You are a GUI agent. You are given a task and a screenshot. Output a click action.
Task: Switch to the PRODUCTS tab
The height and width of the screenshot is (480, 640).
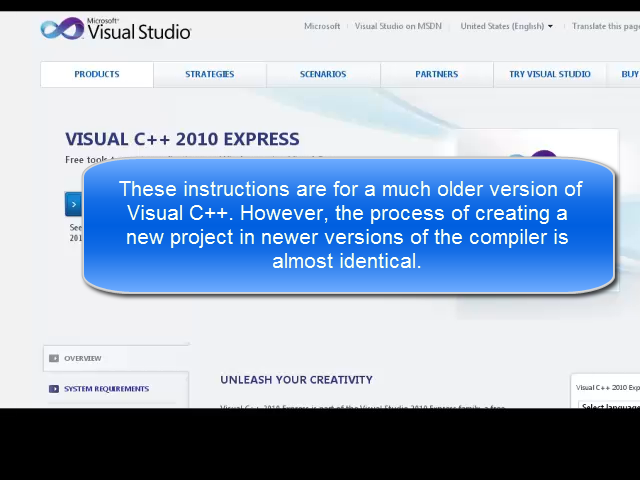point(97,74)
